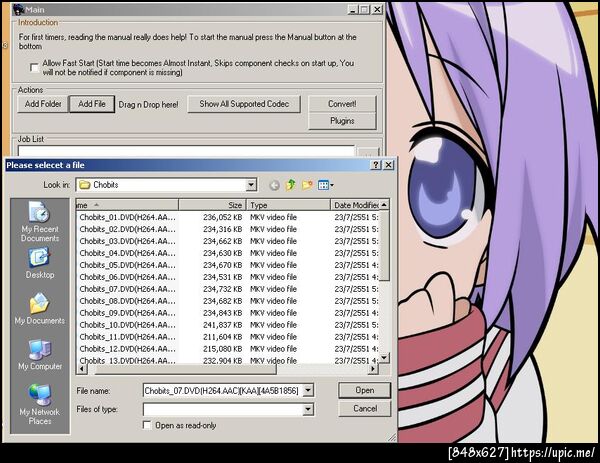
Task: Open My Computer shortcut
Action: (40, 354)
